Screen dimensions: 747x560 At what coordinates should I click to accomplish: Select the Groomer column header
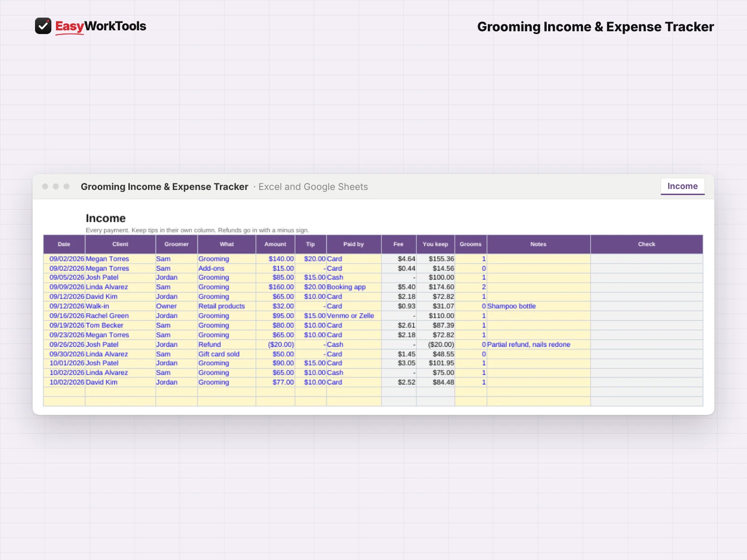click(176, 244)
